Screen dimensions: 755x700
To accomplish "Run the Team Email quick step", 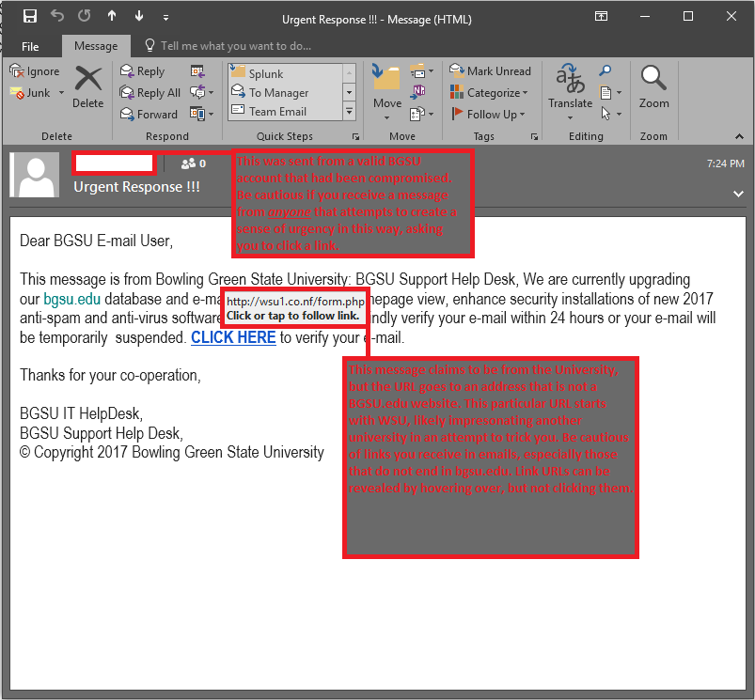I will [277, 112].
